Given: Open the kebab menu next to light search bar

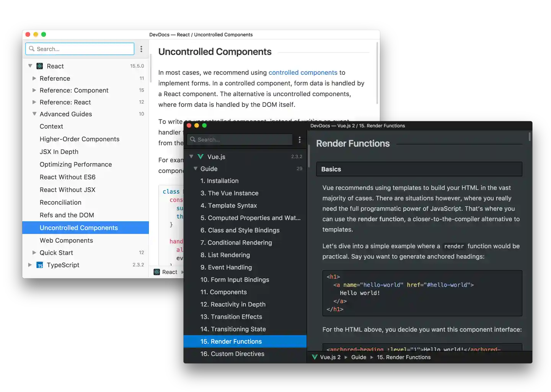Looking at the screenshot, I should click(x=141, y=49).
